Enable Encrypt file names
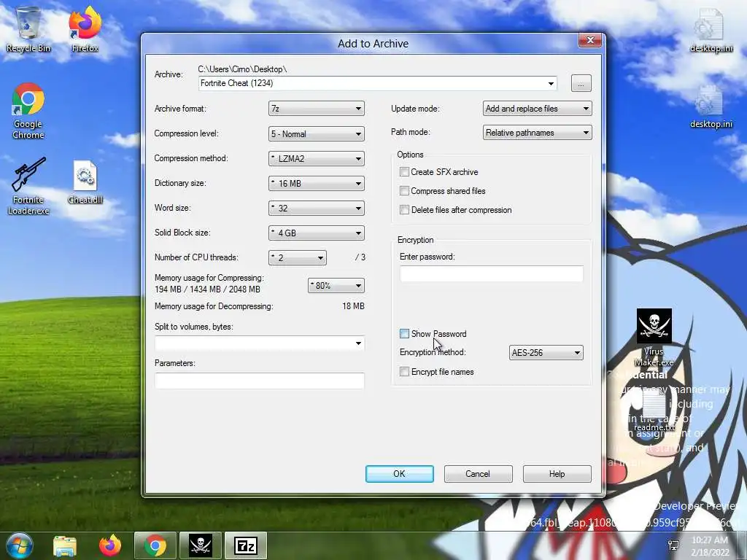747x560 pixels. point(404,372)
